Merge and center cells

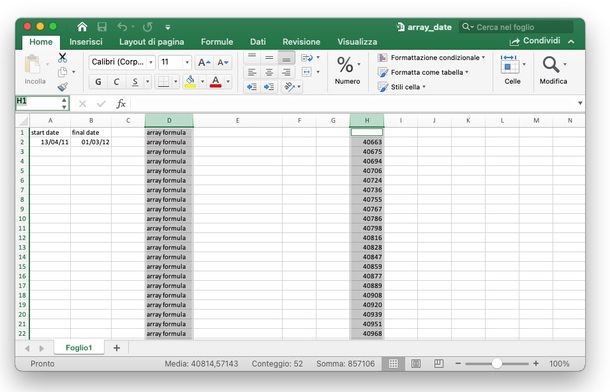(307, 72)
